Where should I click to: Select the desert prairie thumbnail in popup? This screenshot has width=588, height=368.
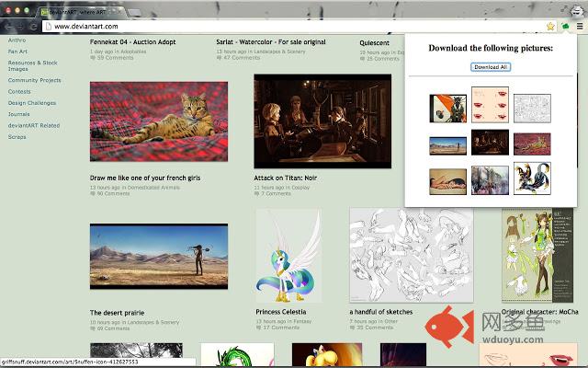tap(447, 144)
